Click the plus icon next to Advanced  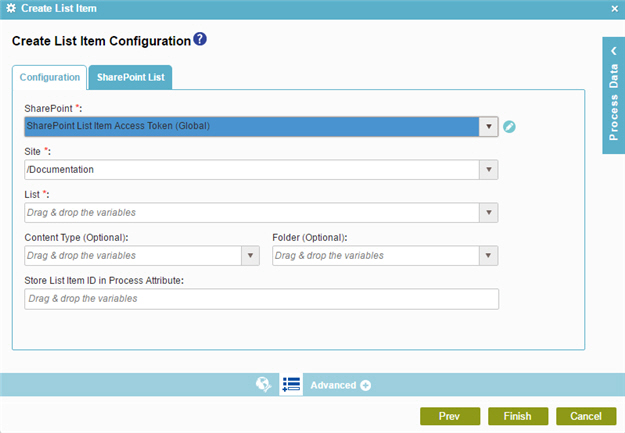point(365,386)
